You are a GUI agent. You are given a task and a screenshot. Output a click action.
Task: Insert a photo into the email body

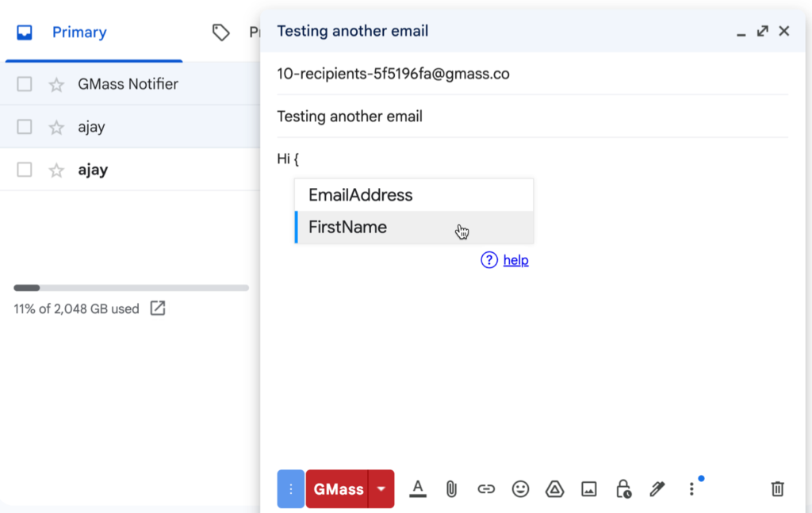(x=588, y=489)
